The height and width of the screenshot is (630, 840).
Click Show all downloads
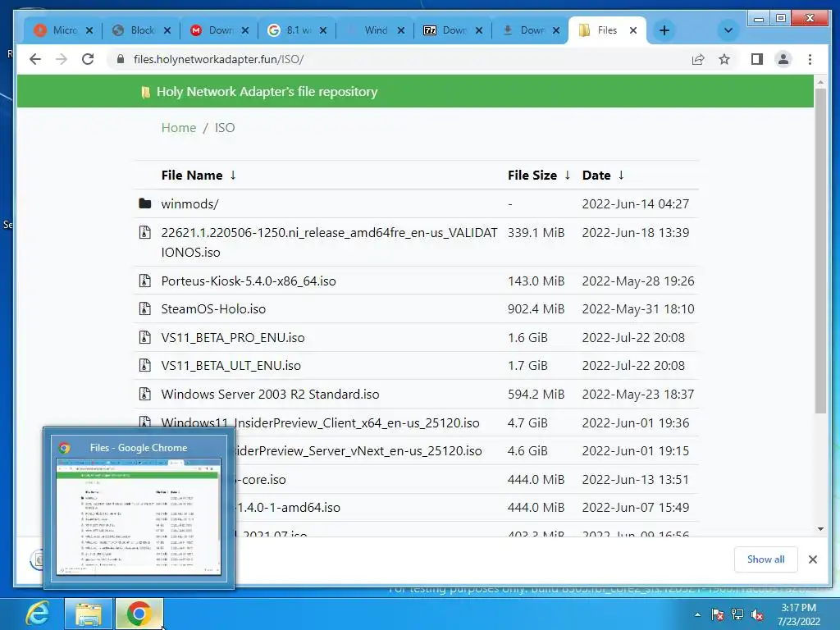click(765, 559)
